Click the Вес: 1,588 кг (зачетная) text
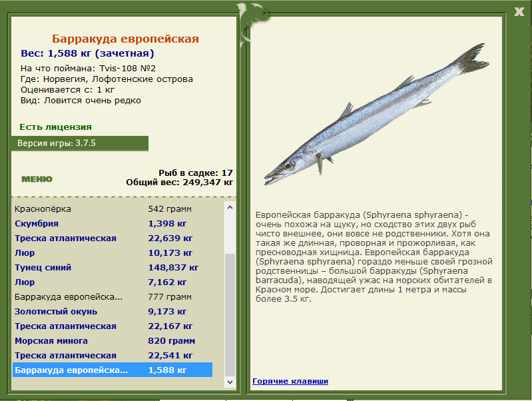532x401 pixels. (87, 53)
